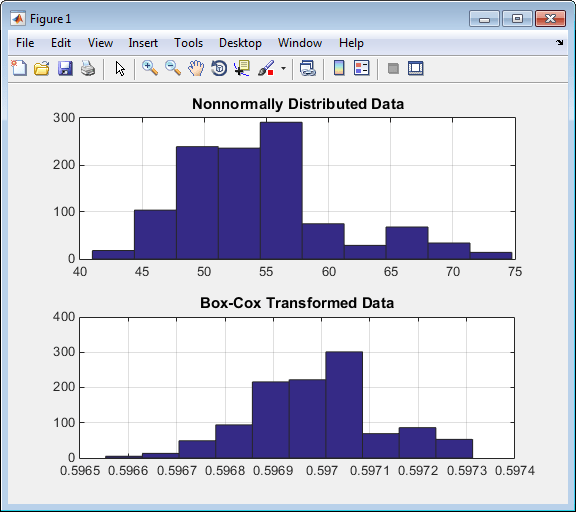The width and height of the screenshot is (576, 512).
Task: Open the Edit menu
Action: [61, 43]
